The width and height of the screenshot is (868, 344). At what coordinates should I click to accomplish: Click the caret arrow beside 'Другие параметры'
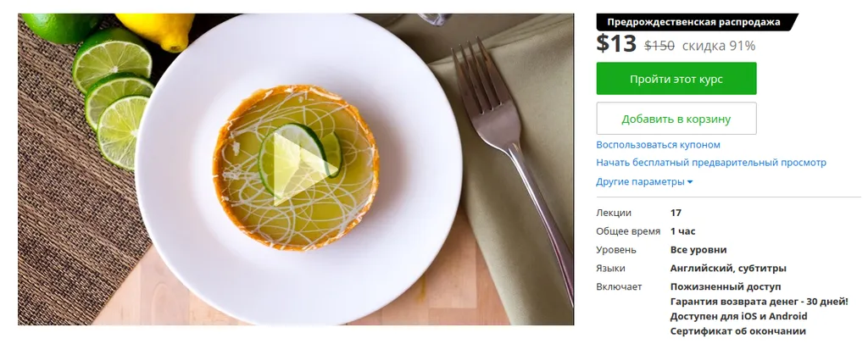[x=690, y=182]
